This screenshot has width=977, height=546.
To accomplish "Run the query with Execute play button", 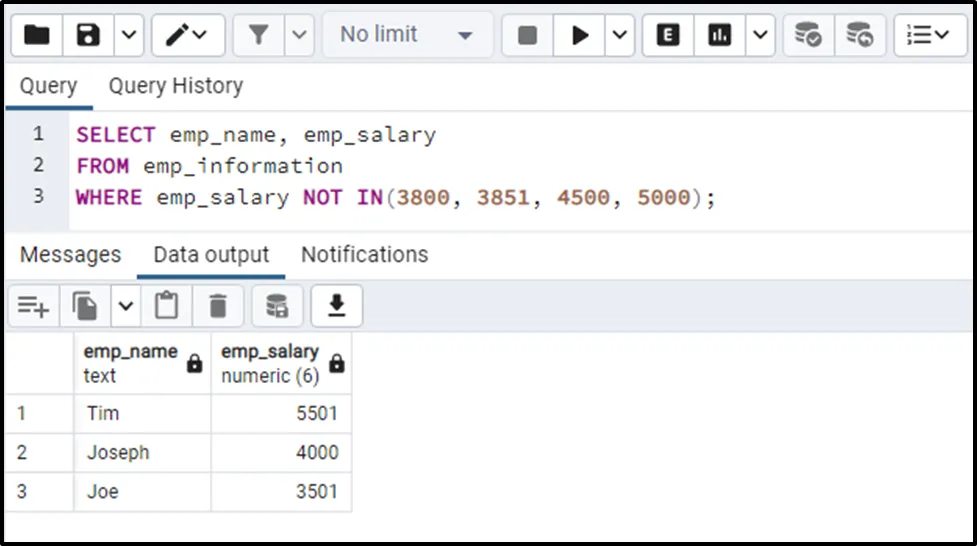I will (580, 35).
